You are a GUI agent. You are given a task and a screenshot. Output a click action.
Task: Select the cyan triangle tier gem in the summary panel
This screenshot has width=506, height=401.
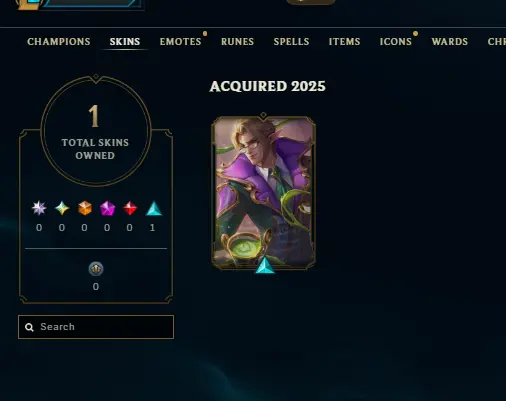point(154,209)
